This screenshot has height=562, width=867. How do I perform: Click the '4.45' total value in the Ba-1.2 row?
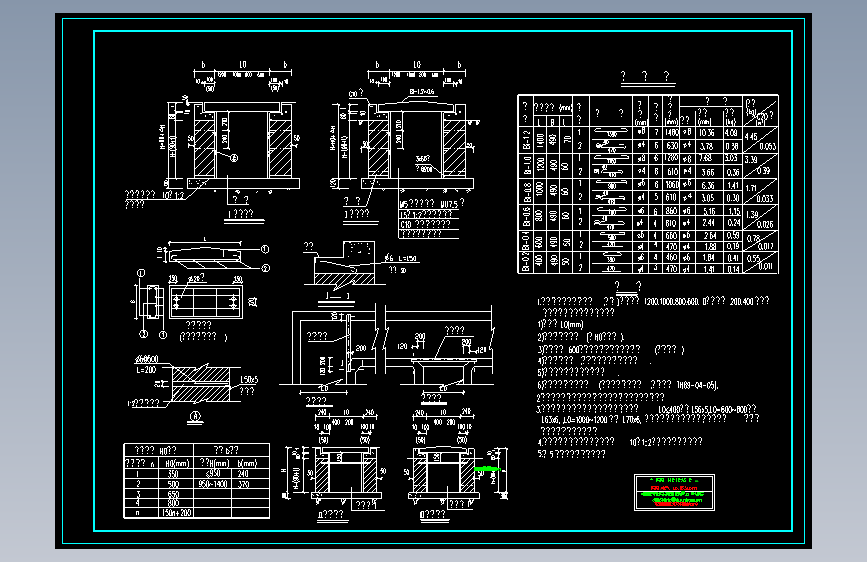pos(751,137)
